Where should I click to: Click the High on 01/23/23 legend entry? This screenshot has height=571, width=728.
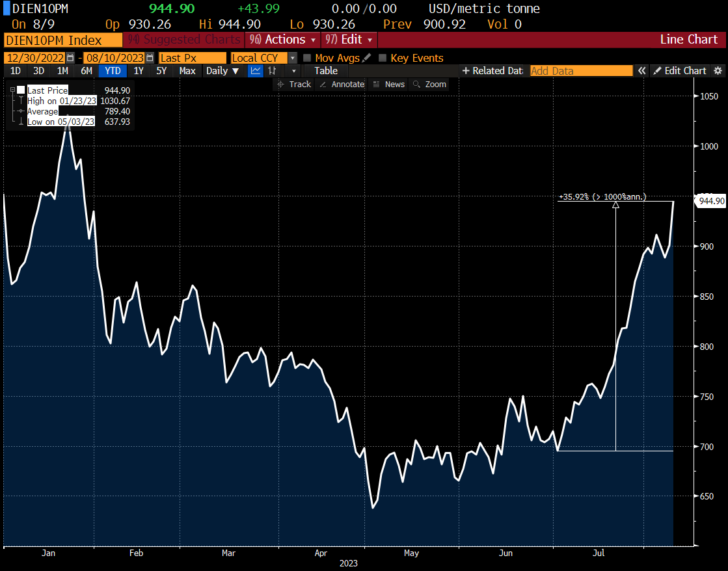click(x=62, y=101)
